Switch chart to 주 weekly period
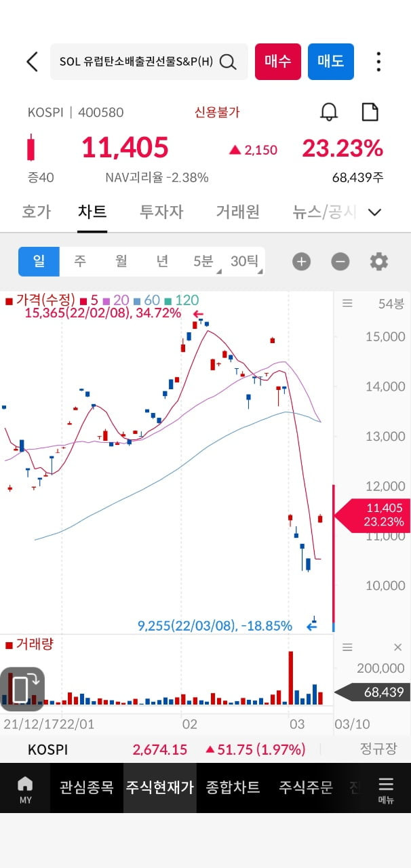Image resolution: width=411 pixels, height=868 pixels. [80, 261]
